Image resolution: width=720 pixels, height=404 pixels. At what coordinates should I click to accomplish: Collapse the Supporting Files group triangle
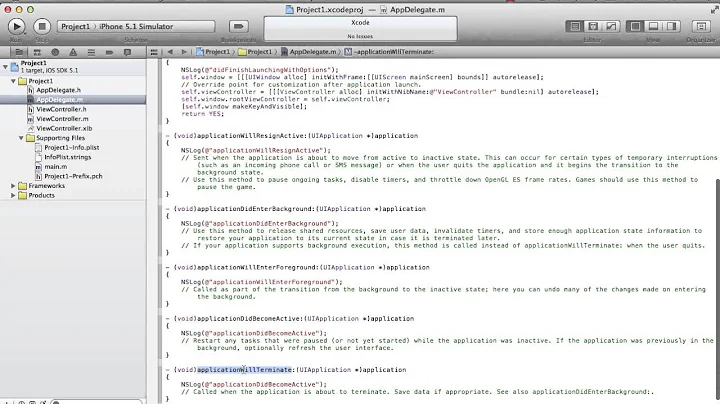click(21, 138)
